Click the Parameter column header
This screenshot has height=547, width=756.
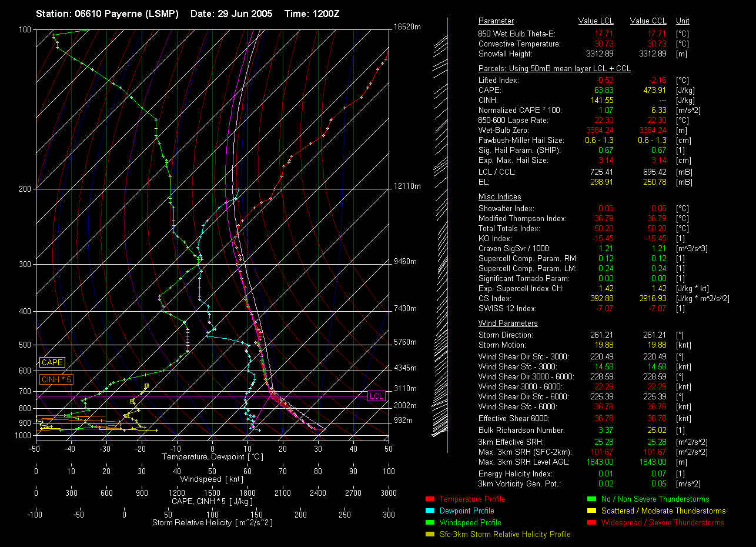pos(496,21)
